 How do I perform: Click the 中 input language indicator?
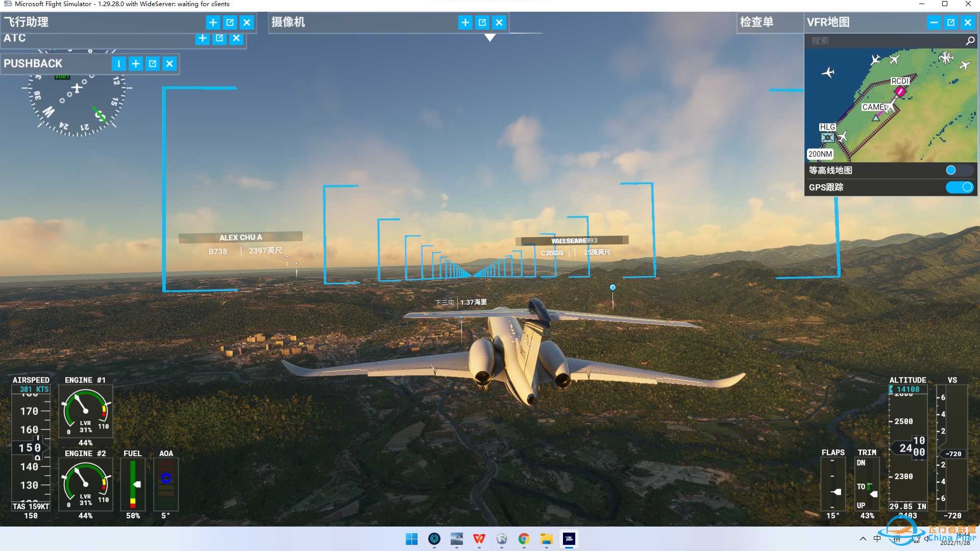click(x=877, y=539)
